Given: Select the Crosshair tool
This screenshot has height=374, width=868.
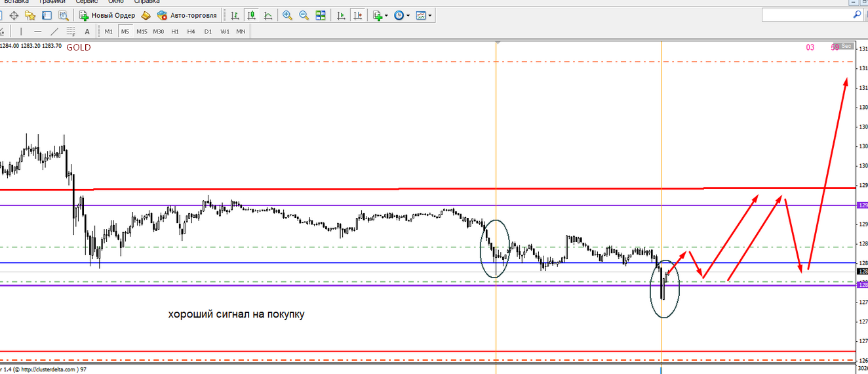Looking at the screenshot, I should 14,15.
